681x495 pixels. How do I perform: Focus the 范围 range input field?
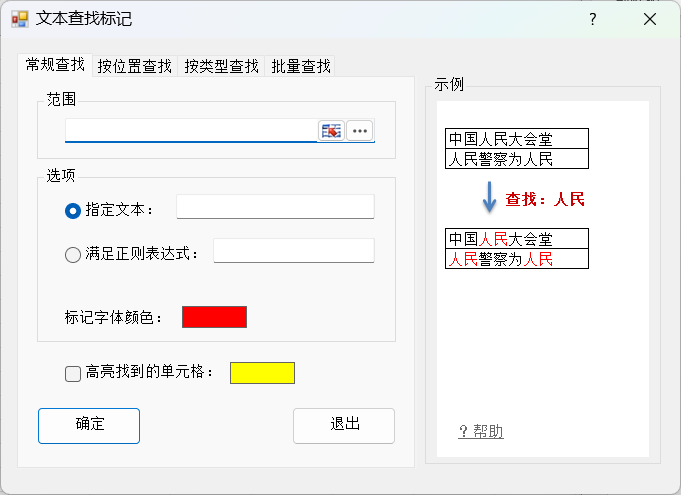pyautogui.click(x=190, y=131)
